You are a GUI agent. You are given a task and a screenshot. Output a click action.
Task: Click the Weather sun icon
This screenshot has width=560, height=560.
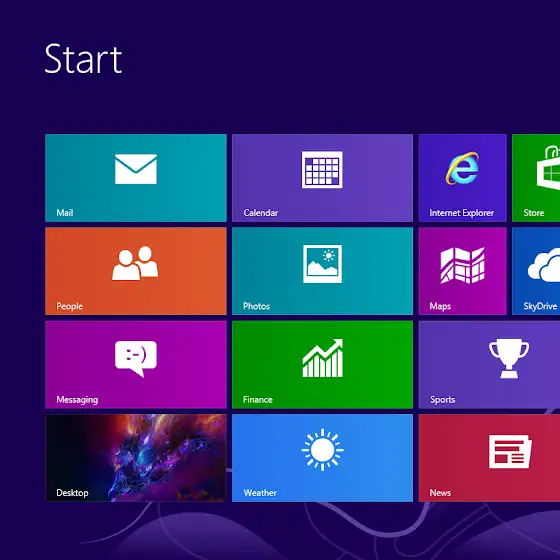click(322, 450)
